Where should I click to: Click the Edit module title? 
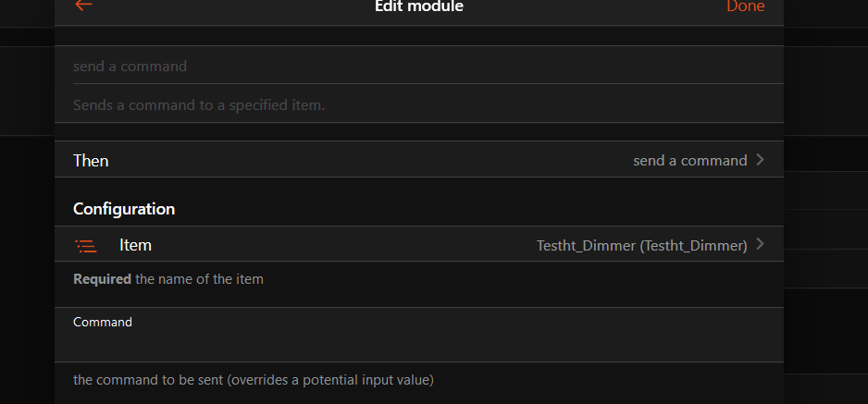(x=418, y=6)
